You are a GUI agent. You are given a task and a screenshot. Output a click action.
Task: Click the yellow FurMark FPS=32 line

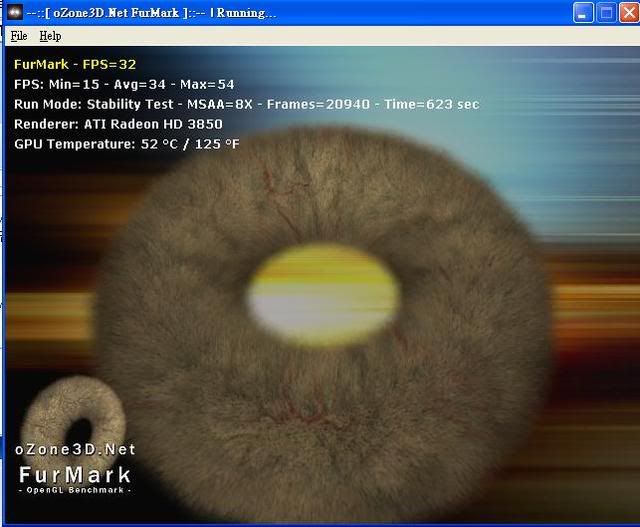tap(75, 64)
